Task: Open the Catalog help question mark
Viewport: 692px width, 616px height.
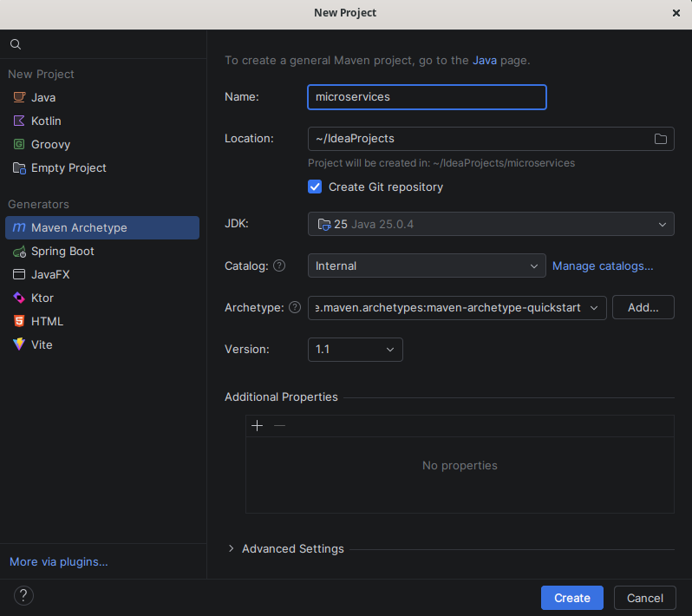Action: coord(279,265)
